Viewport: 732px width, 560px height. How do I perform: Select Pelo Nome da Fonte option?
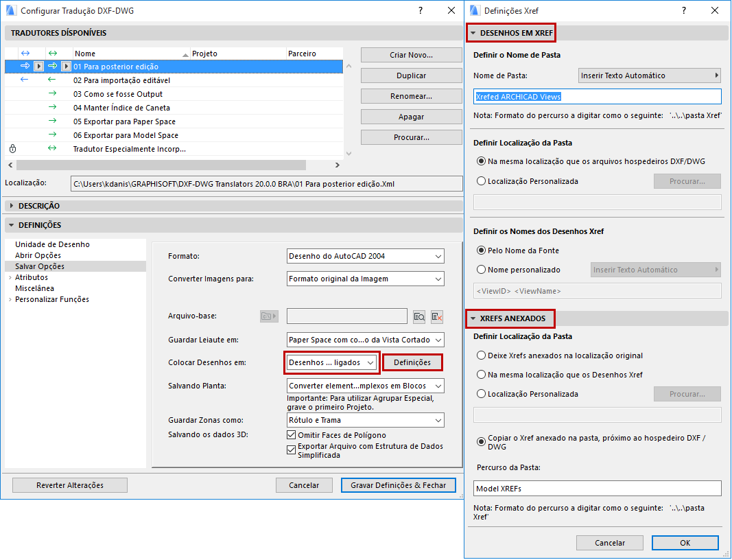click(482, 250)
